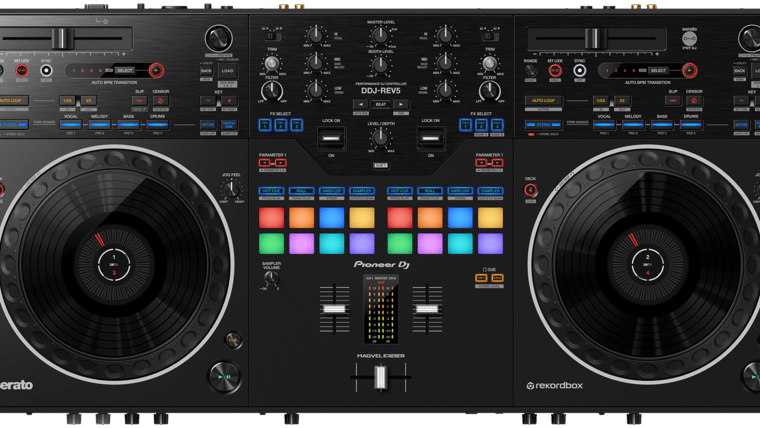Double the left deck loop with 2X
The height and width of the screenshot is (428, 760).
coord(89,101)
